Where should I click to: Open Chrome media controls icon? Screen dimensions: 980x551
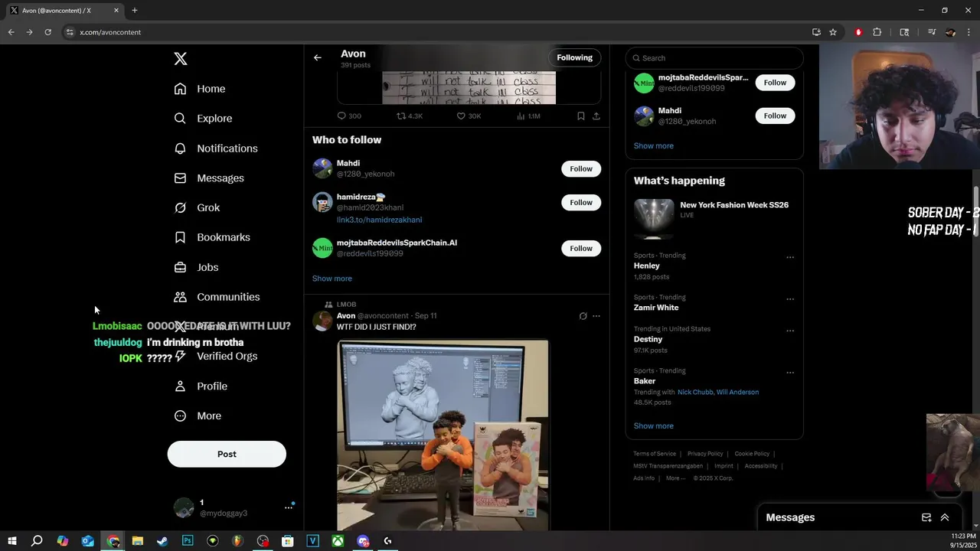(932, 32)
